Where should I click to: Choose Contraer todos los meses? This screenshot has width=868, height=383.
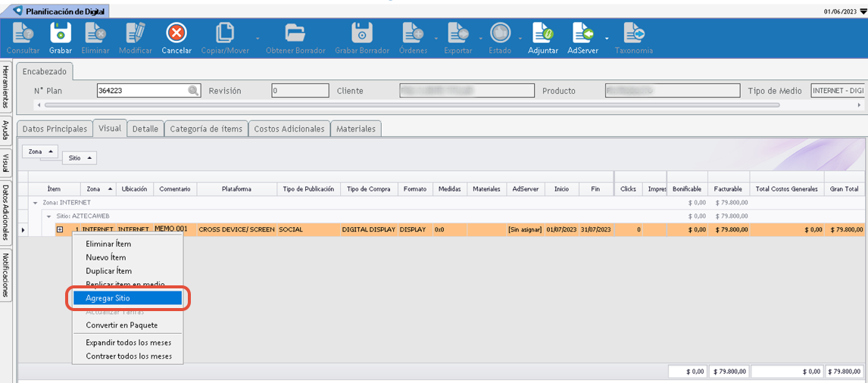point(127,357)
